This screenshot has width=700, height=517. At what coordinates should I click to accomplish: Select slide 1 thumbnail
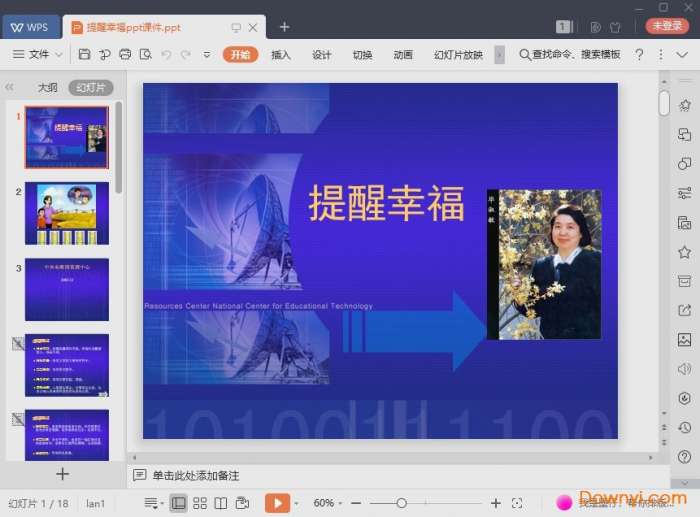coord(67,138)
